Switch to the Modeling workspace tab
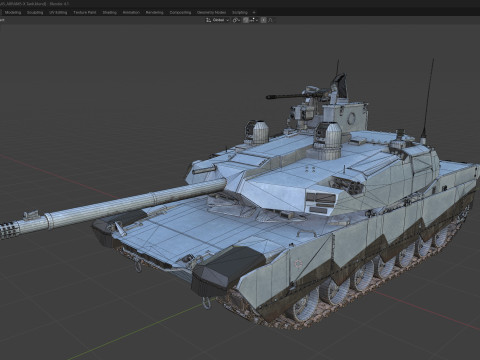480x360 pixels. point(13,12)
